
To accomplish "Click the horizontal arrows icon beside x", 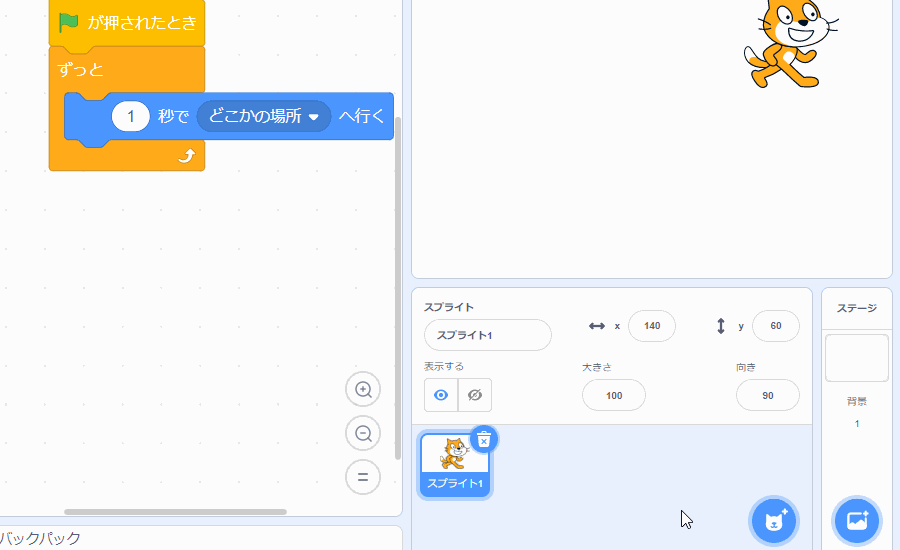I will [597, 326].
